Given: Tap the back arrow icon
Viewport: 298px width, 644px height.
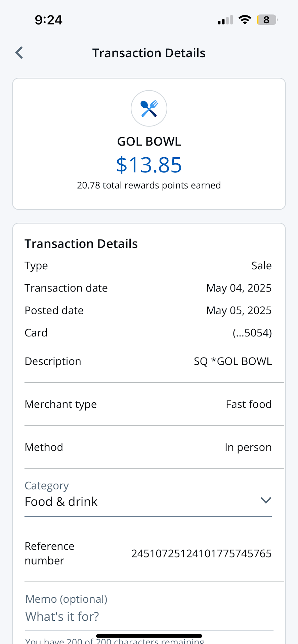Looking at the screenshot, I should click(19, 53).
